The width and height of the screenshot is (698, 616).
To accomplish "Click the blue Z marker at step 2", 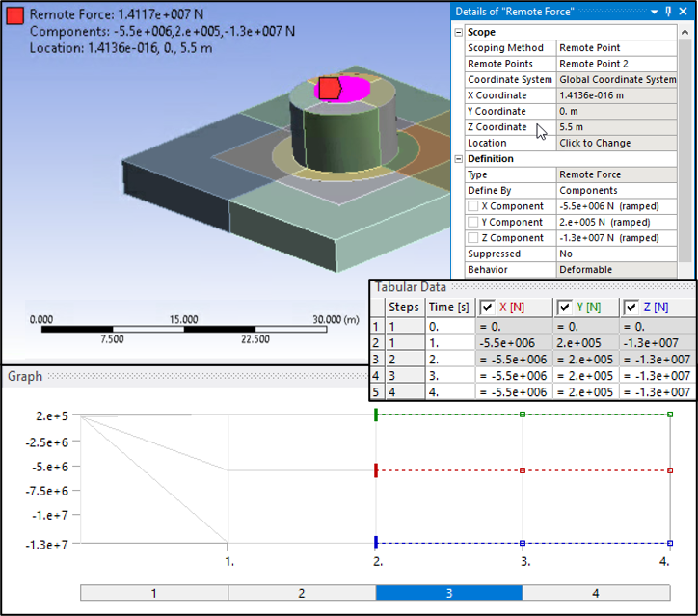I will [x=376, y=542].
